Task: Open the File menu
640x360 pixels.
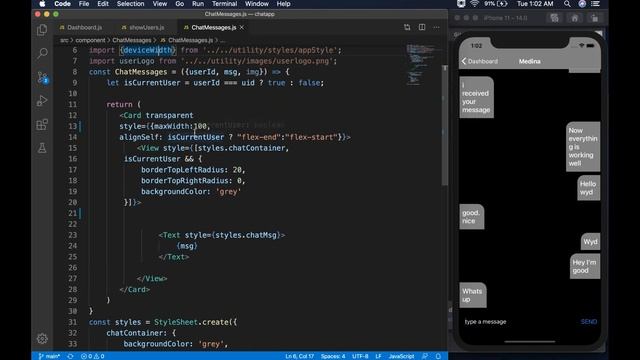Action: pos(84,4)
